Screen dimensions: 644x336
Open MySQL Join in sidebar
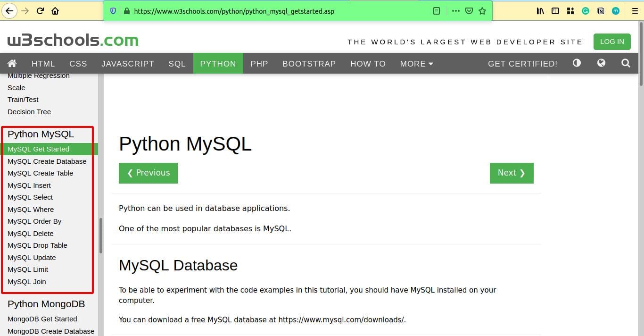(27, 282)
